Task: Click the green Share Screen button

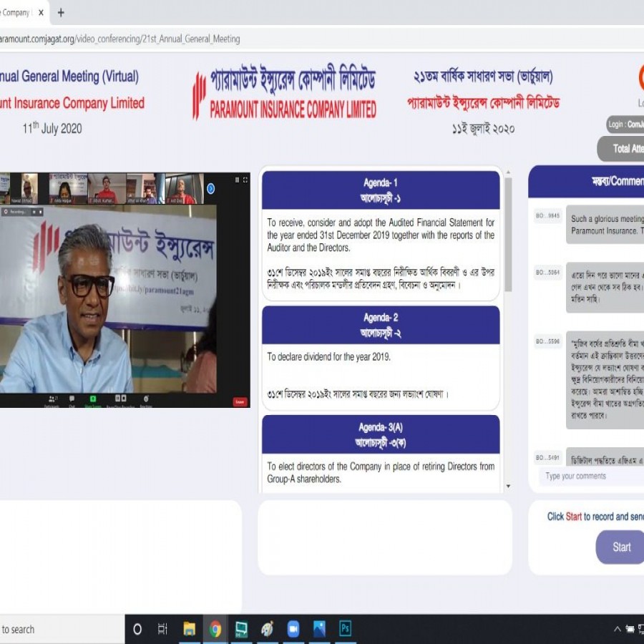Action: [93, 401]
